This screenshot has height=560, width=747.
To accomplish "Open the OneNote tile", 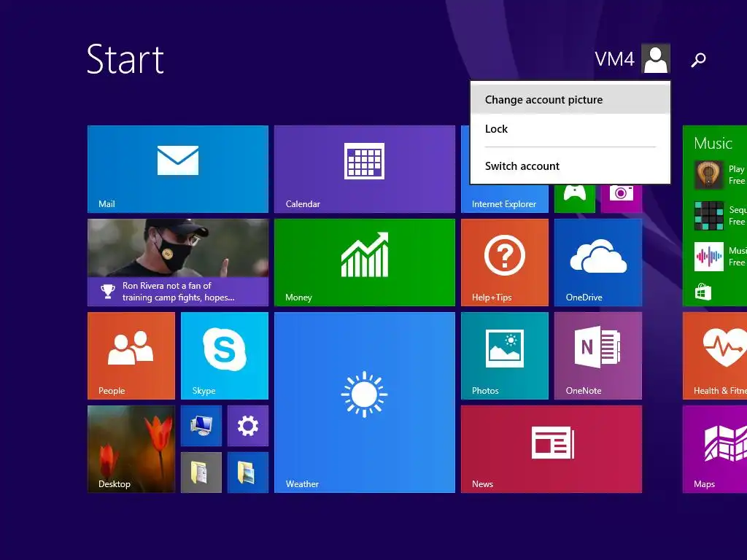I will (x=598, y=356).
